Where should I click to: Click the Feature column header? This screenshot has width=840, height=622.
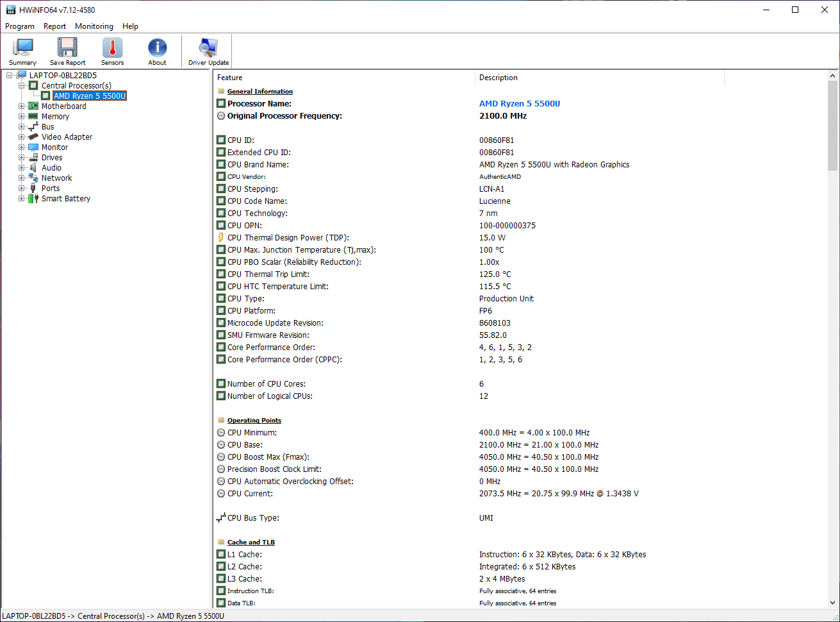tap(229, 78)
